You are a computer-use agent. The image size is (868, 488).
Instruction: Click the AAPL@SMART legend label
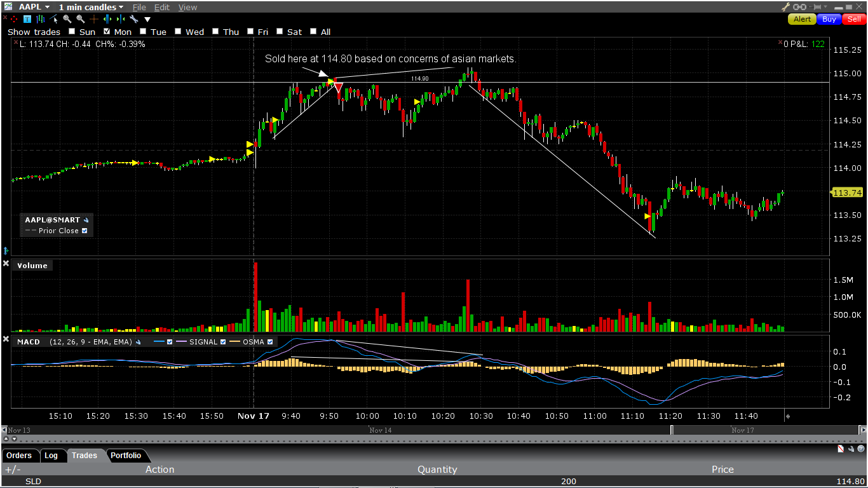tap(52, 220)
